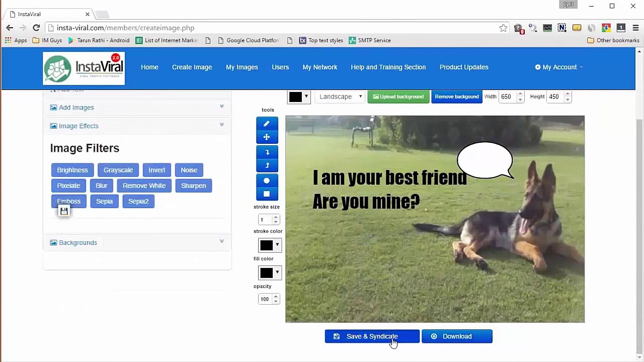Open the List of Internet Marketing bookmark
644x362 pixels.
[167, 40]
